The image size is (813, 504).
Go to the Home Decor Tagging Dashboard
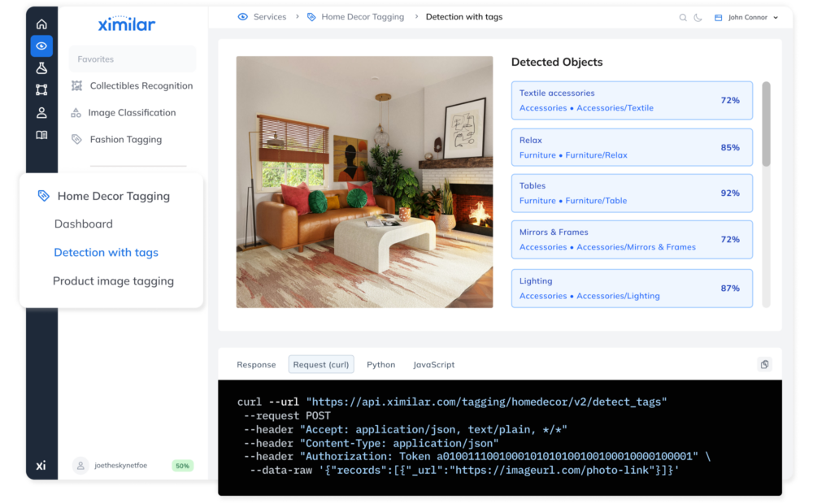click(x=83, y=224)
